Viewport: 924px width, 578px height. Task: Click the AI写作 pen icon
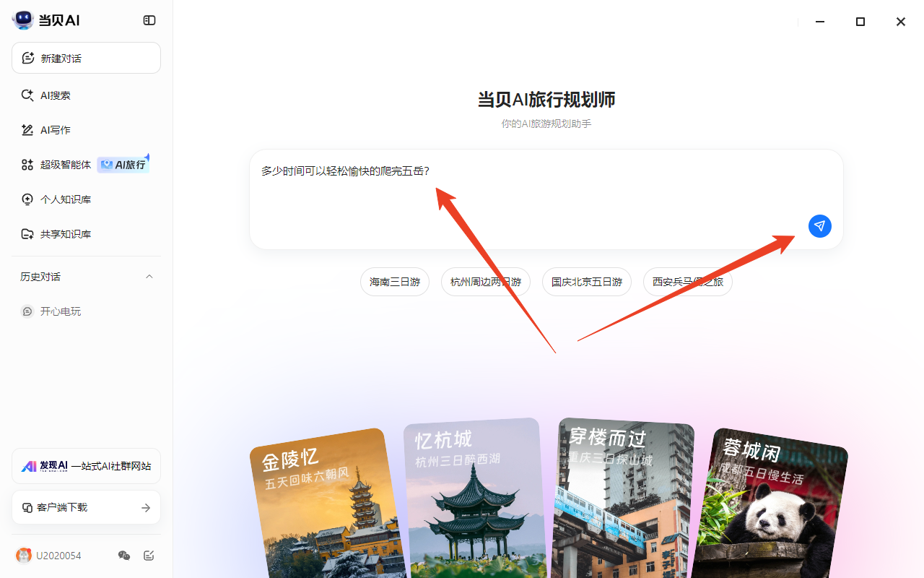pyautogui.click(x=27, y=130)
